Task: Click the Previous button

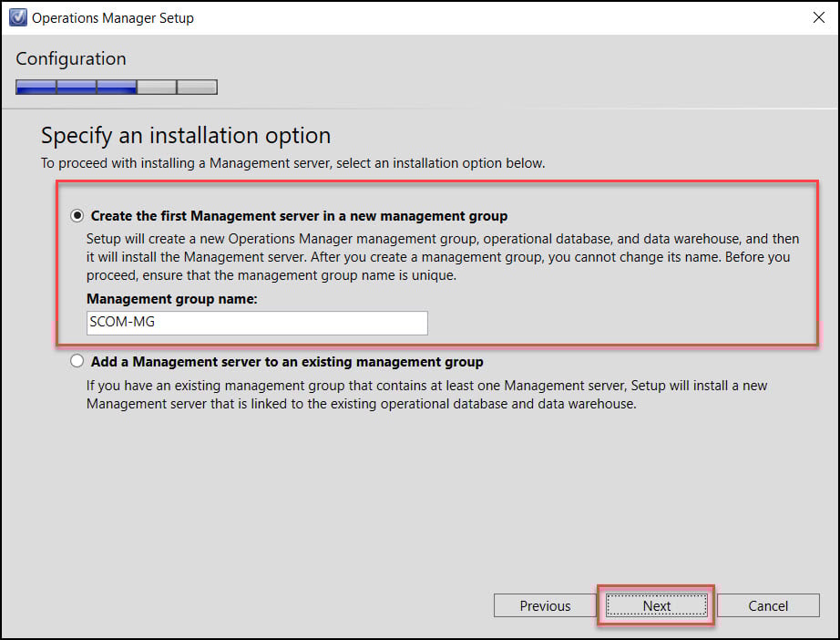Action: click(545, 605)
